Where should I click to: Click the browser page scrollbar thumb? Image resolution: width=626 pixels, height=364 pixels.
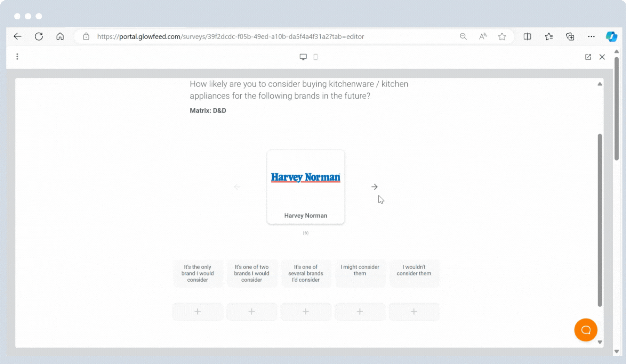point(617,108)
